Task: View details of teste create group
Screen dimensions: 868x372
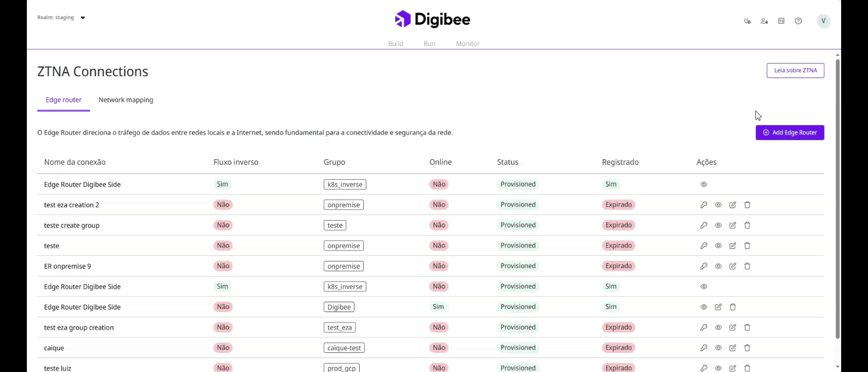Action: point(718,225)
